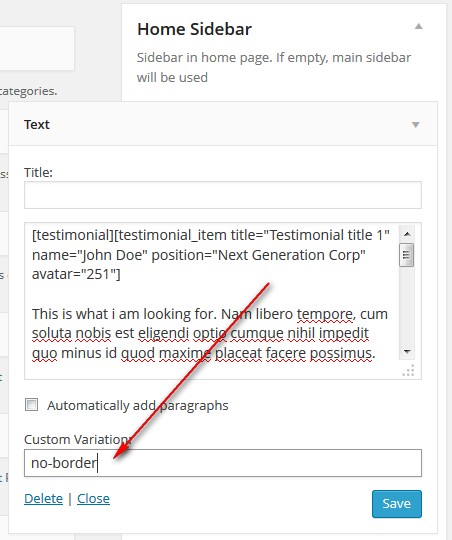Collapse the Text widget arrow

(x=416, y=125)
